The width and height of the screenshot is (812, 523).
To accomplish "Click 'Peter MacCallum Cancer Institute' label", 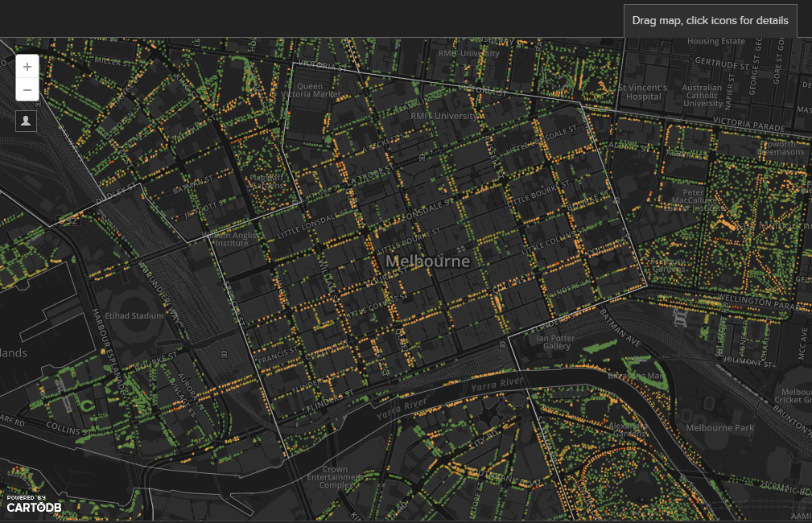I will (x=693, y=200).
